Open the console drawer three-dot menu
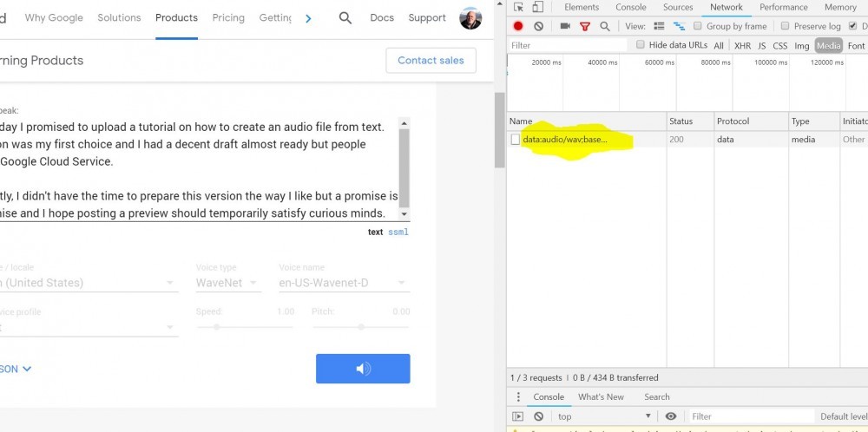 518,397
